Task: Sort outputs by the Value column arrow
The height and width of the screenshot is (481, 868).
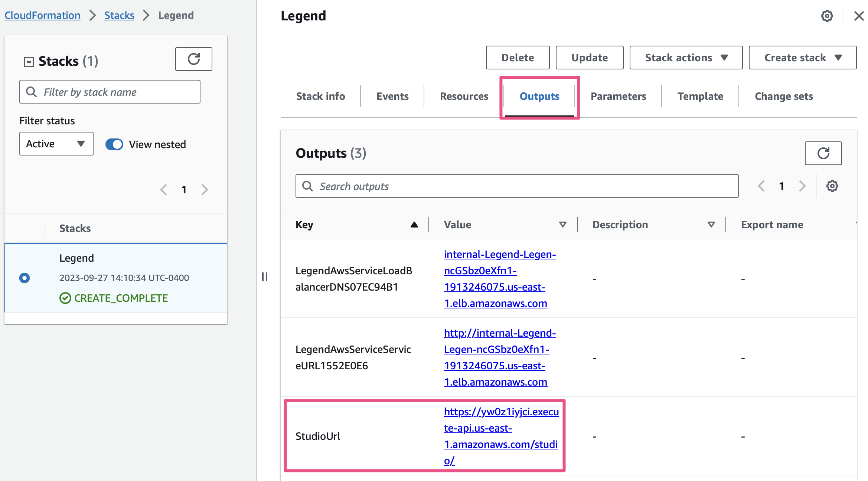Action: pos(562,224)
